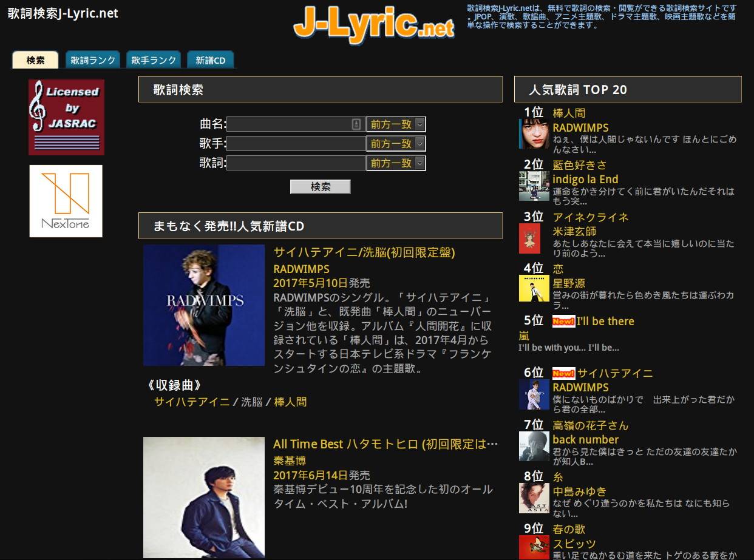Open 高嶺の花子さん song link
The image size is (754, 560).
[x=591, y=425]
